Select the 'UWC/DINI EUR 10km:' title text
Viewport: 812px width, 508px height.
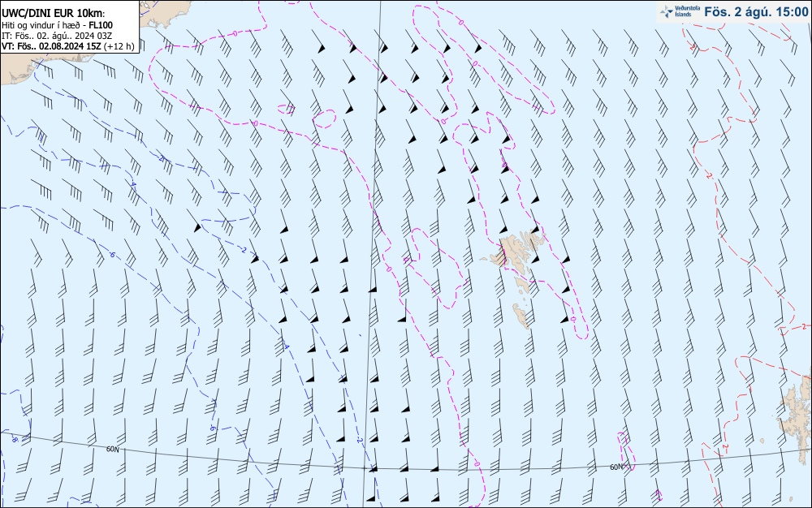53,14
